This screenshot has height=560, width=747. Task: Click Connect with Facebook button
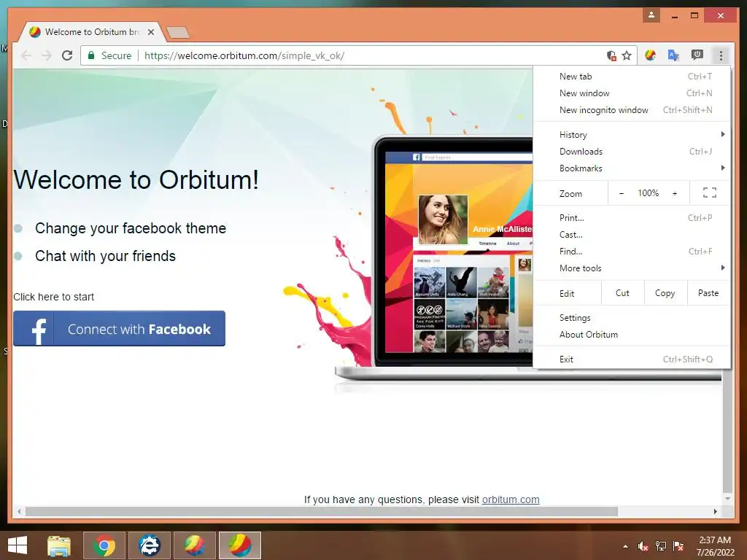[x=119, y=329]
